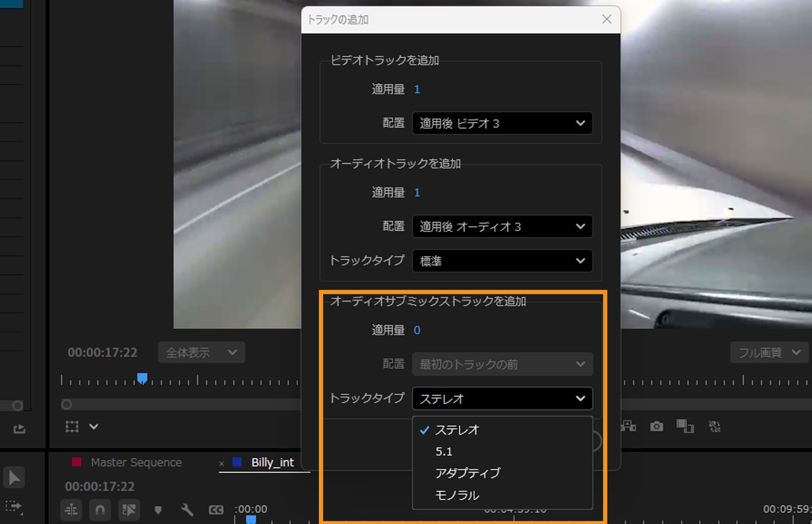
Task: Toggle Linked Selection in the timeline
Action: (x=129, y=510)
